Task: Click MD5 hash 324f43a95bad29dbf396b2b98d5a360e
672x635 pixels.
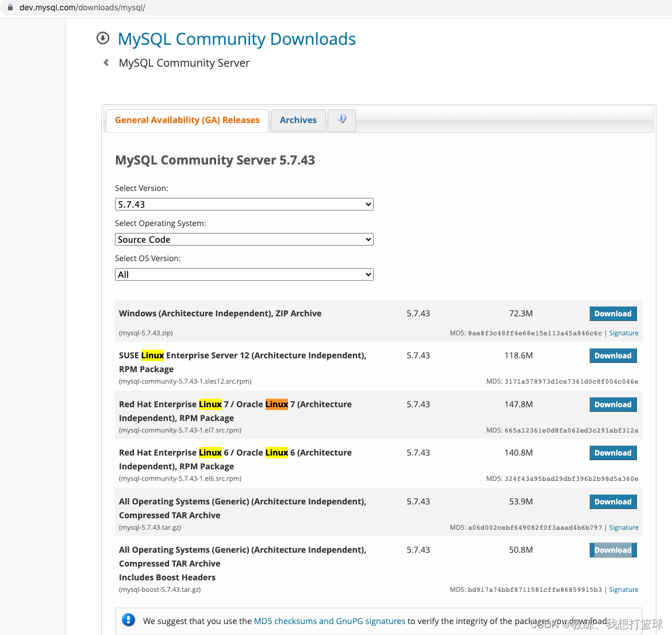Action: tap(571, 479)
